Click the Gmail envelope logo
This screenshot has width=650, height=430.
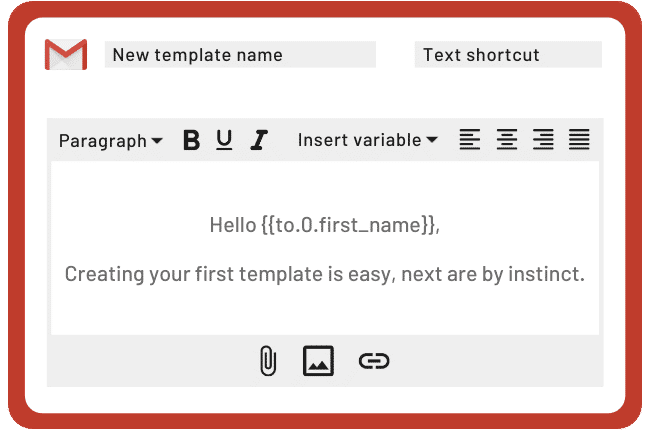(66, 54)
